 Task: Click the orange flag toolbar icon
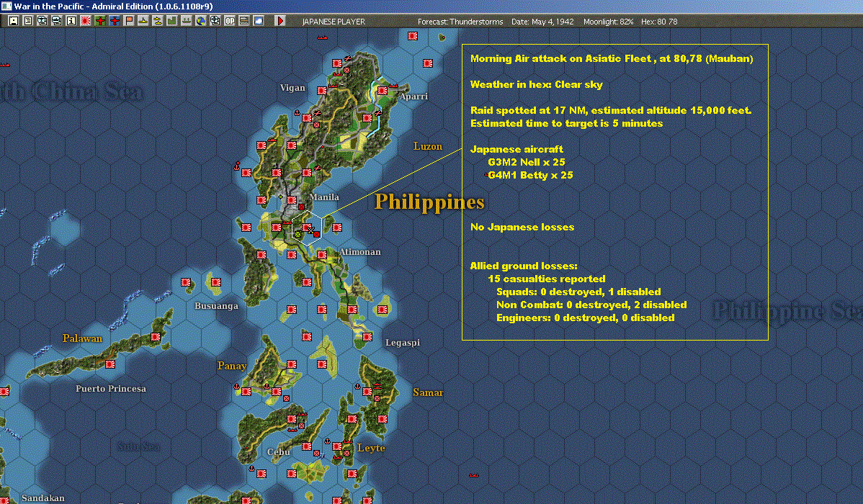(129, 21)
